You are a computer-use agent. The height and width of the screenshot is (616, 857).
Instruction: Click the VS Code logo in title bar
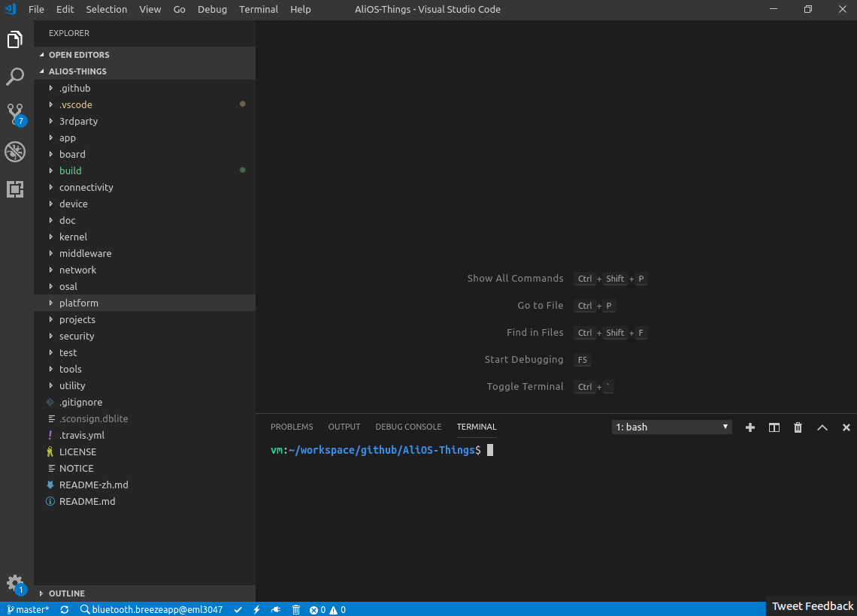[x=11, y=9]
